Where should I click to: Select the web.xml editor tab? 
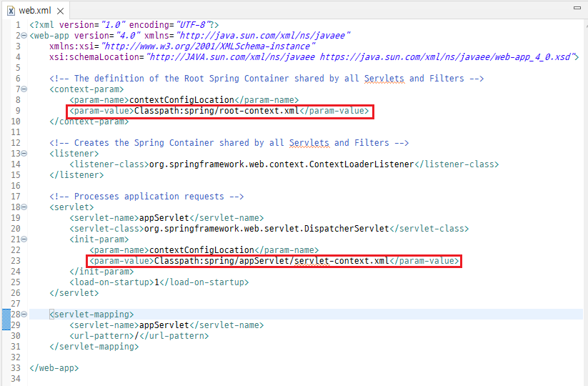click(36, 11)
